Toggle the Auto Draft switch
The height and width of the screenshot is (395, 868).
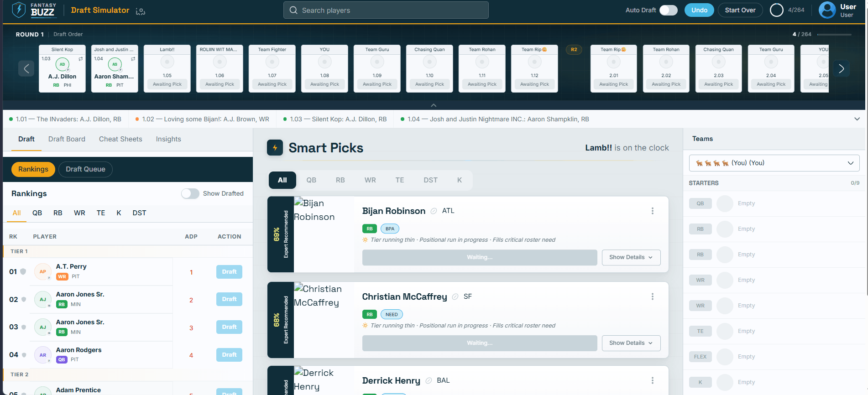pos(669,10)
